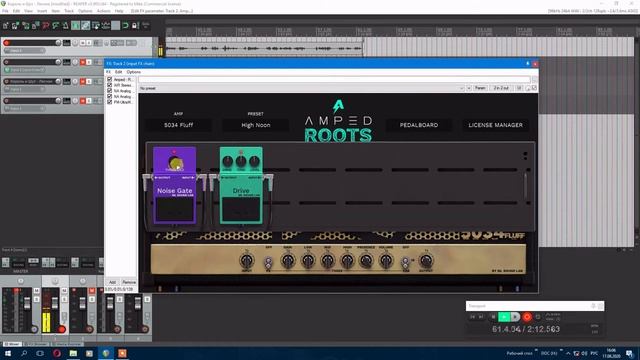Click the 2 in 2 out routing button
The image size is (640, 360).
[501, 88]
